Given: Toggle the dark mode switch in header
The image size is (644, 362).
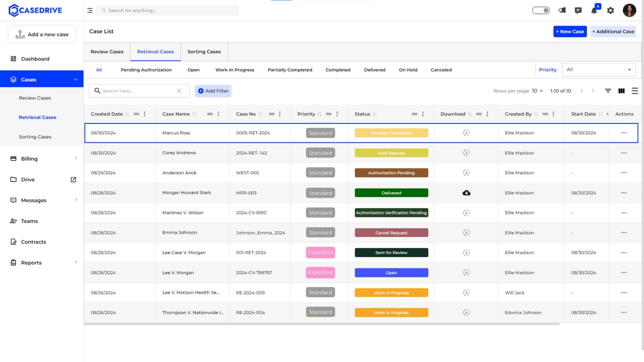Looking at the screenshot, I should point(541,10).
